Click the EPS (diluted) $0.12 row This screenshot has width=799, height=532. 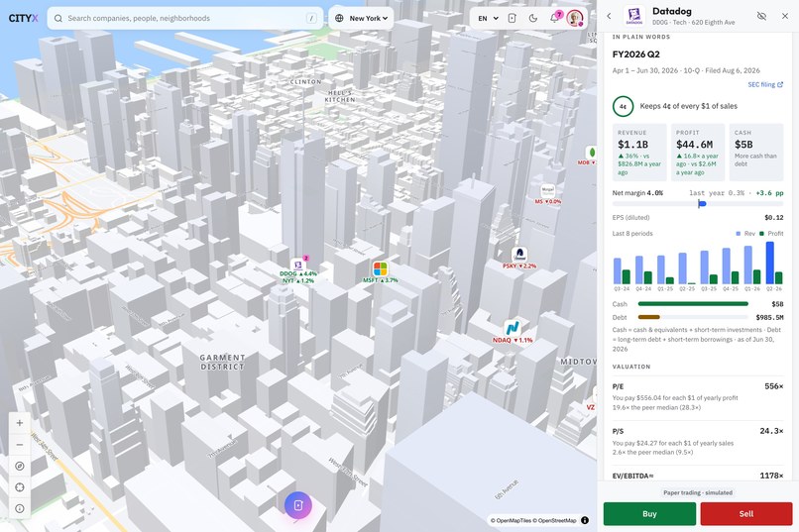pos(698,217)
